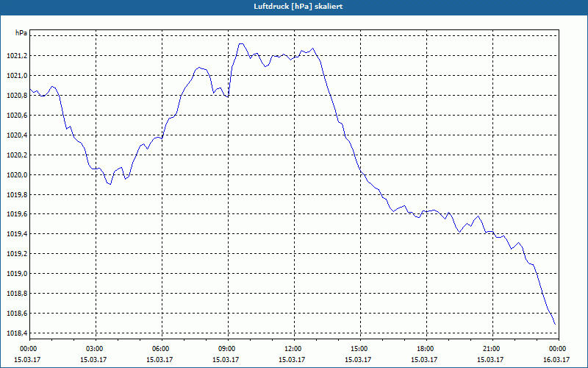Click the '15.03.17' date under 15:00
Viewport: 588px width, 368px height.
coord(358,360)
